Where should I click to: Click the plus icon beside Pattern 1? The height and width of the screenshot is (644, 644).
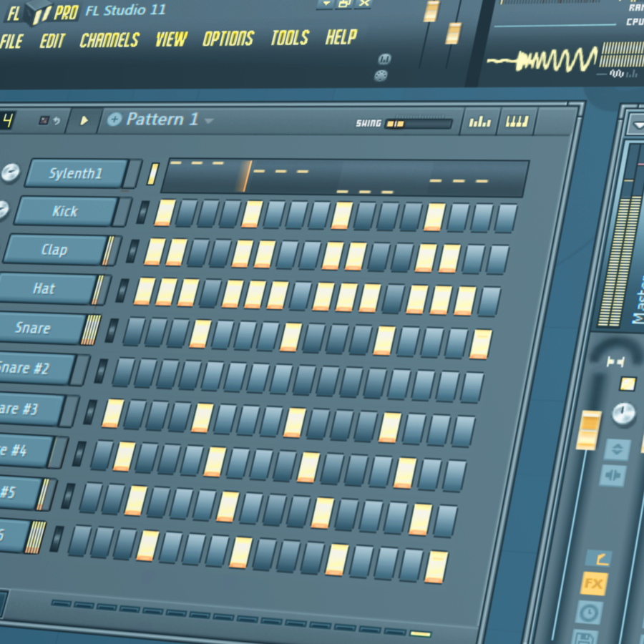(x=114, y=119)
